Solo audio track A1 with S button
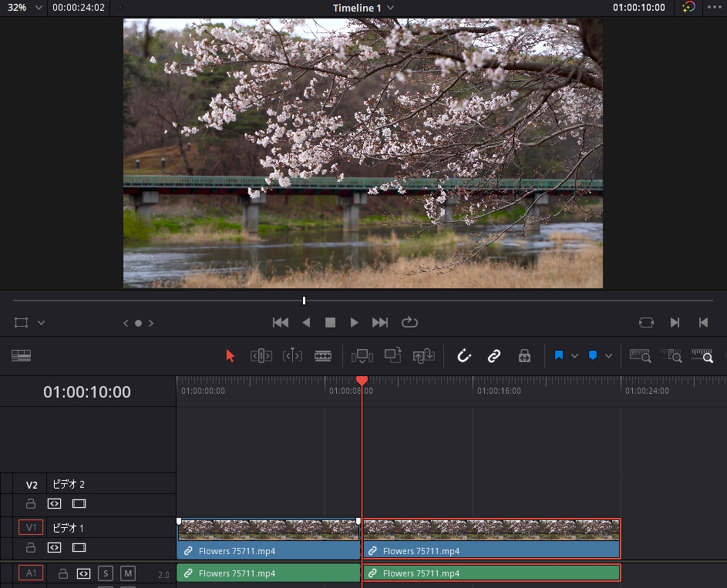The height and width of the screenshot is (588, 727). 106,573
